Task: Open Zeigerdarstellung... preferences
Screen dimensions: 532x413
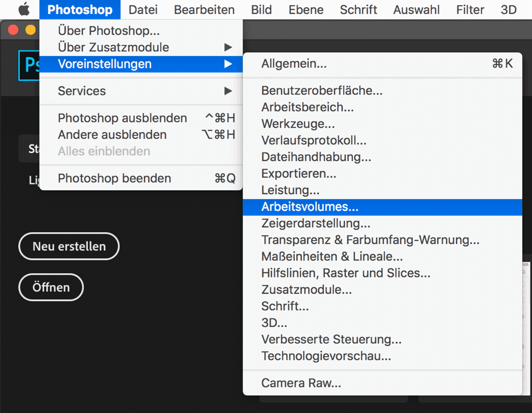Action: click(382, 223)
